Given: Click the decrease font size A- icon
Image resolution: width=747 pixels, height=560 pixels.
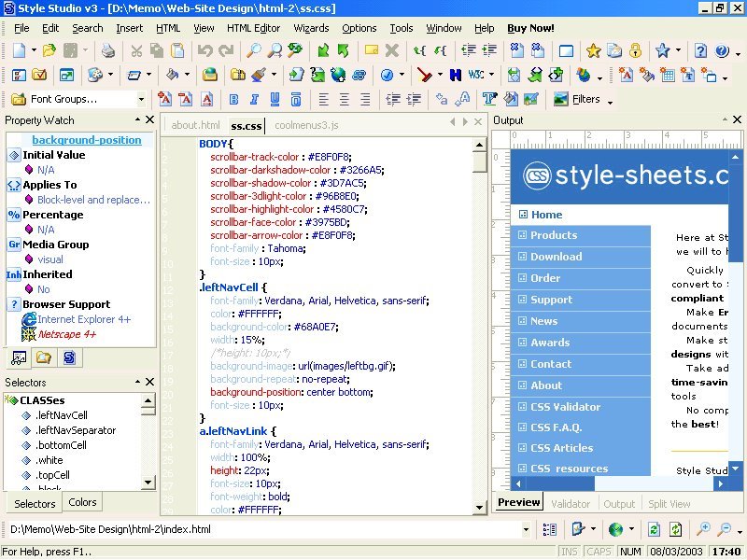Looking at the screenshot, I should coord(185,99).
